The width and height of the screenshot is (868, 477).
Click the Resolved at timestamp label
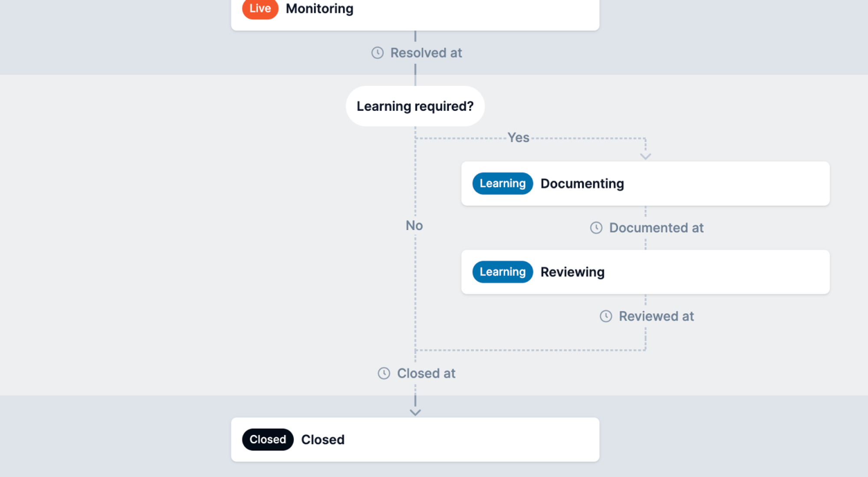tap(426, 53)
